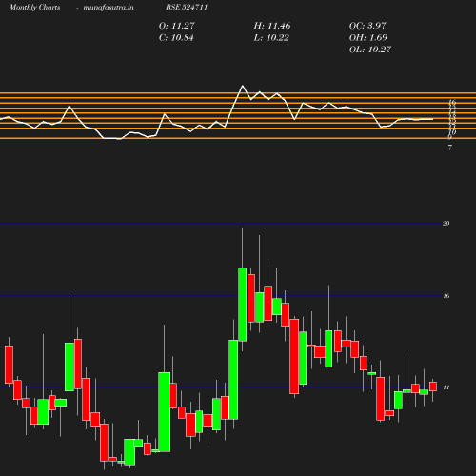
Task: Click the last red candle on the right
Action: (433, 387)
